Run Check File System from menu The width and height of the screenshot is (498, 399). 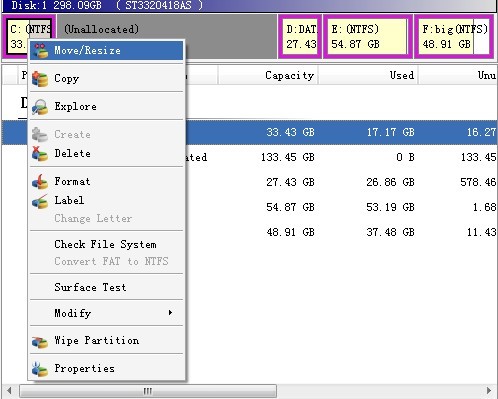(x=106, y=244)
